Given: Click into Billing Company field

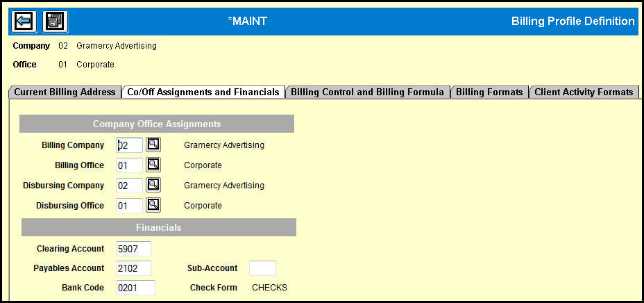Looking at the screenshot, I should click(129, 145).
